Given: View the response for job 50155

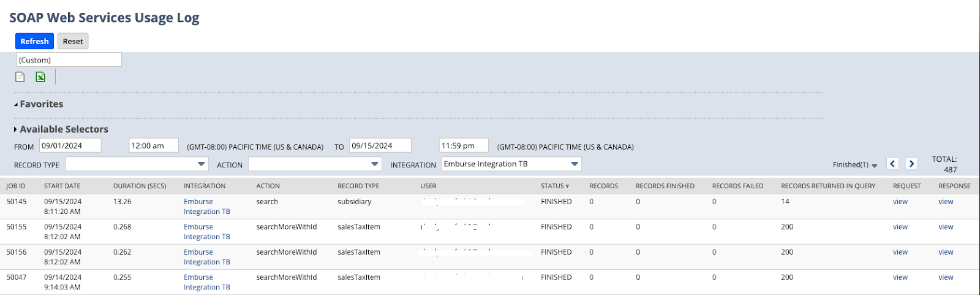Looking at the screenshot, I should click(946, 227).
